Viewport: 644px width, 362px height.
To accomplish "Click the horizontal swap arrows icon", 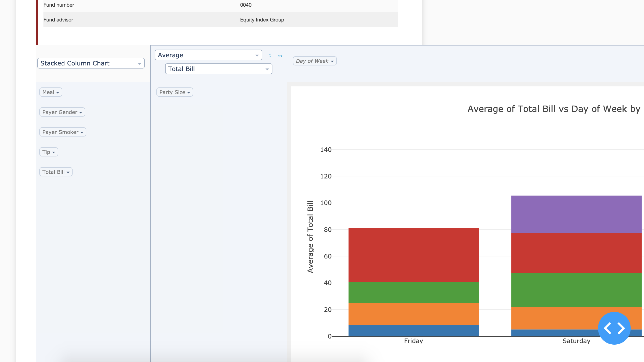I will pos(280,55).
